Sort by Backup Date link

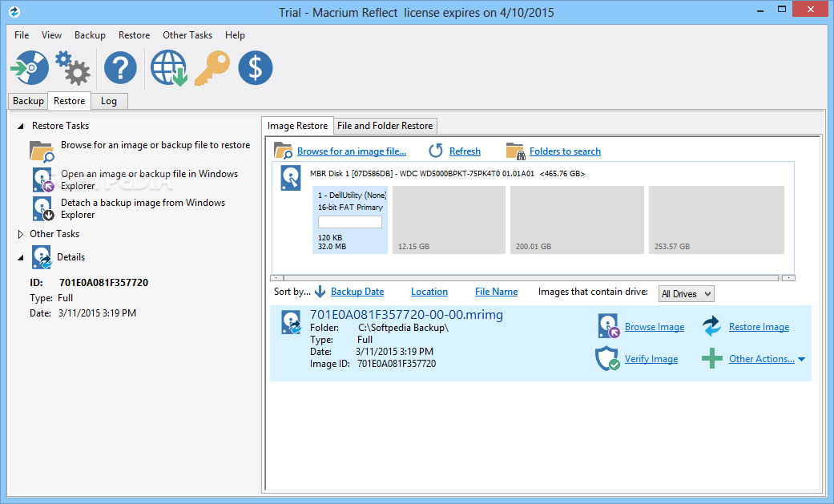(x=357, y=292)
